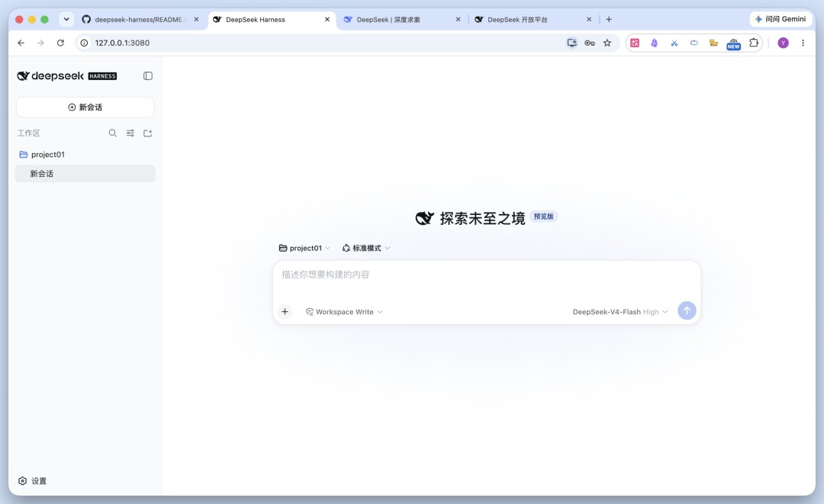
Task: Open 设置 settings at sidebar bottom
Action: pos(32,481)
